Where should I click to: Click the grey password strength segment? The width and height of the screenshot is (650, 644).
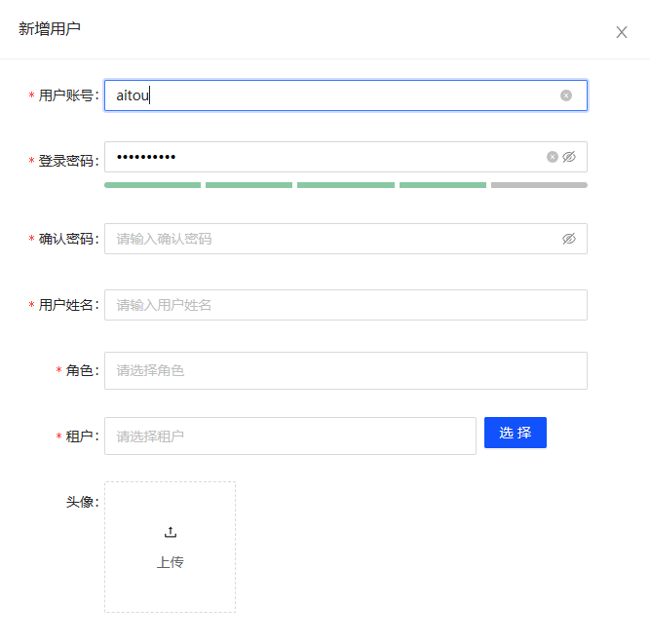tap(539, 185)
